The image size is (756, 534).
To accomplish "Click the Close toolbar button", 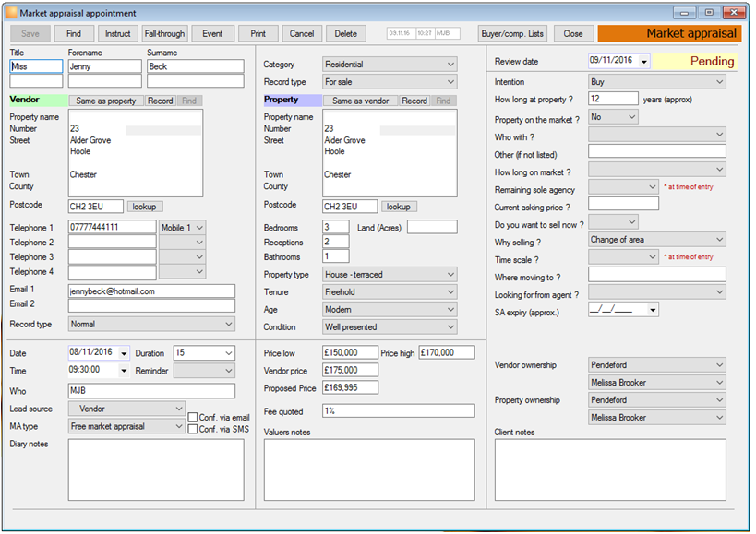I will (x=573, y=34).
